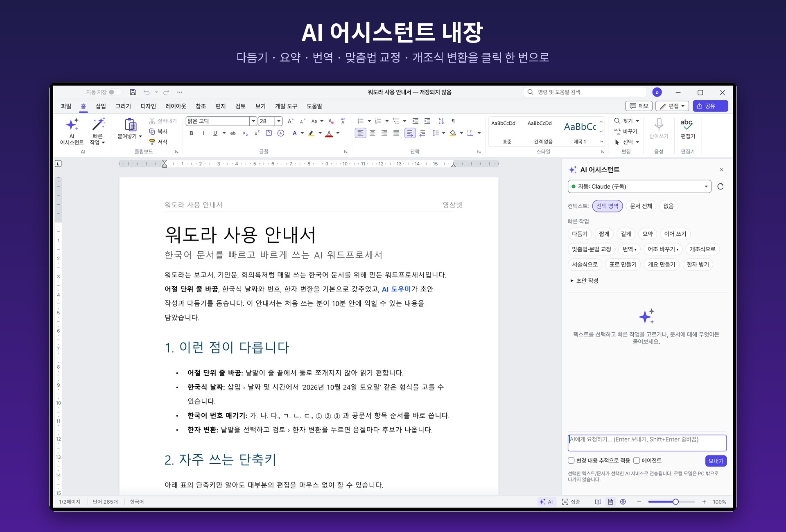
Task: Open the 파일 menu
Action: [66, 106]
